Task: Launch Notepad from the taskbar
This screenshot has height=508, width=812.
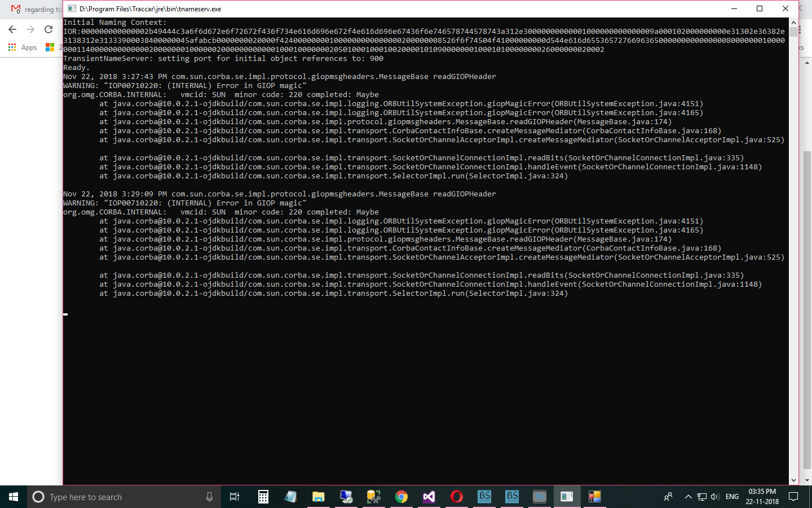Action: pos(290,497)
